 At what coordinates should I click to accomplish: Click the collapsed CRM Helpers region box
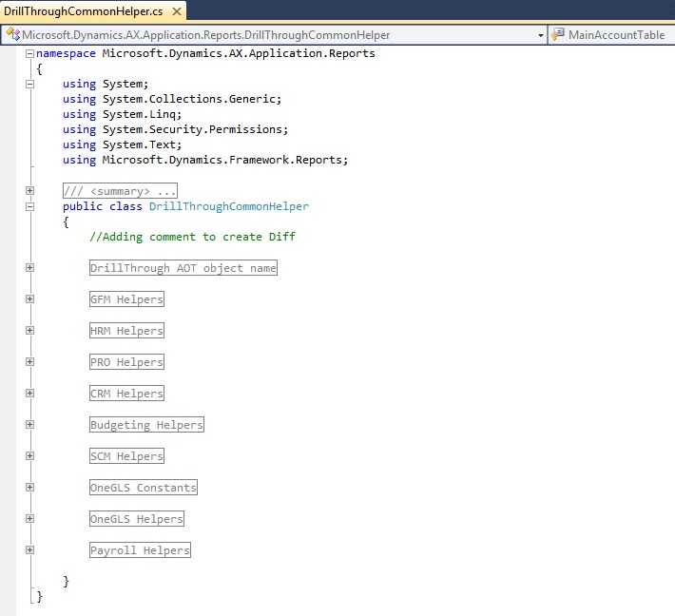126,394
